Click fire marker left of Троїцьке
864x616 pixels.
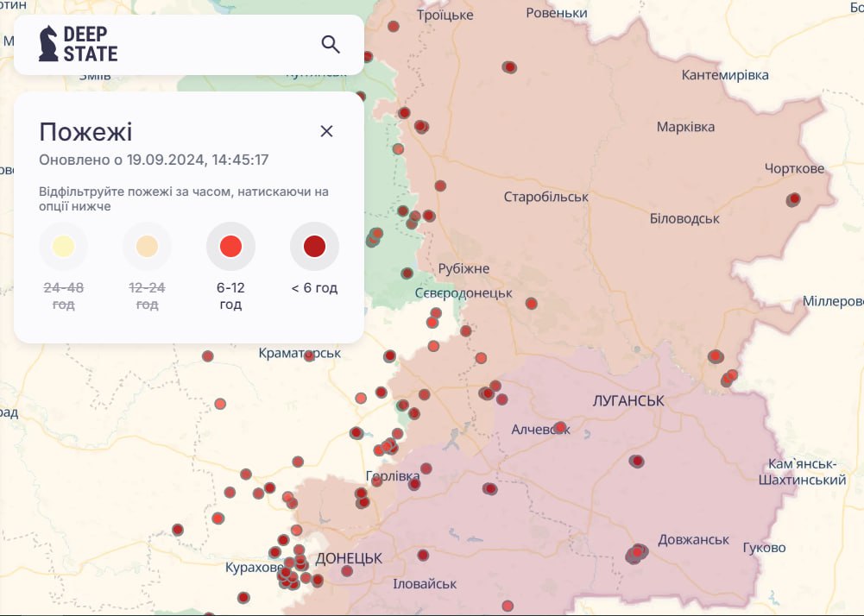click(394, 26)
